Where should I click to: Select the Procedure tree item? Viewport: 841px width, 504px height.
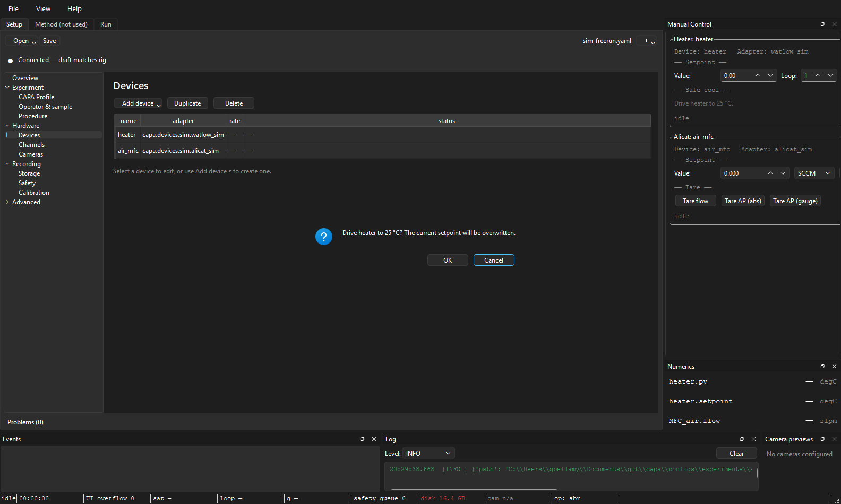point(33,116)
